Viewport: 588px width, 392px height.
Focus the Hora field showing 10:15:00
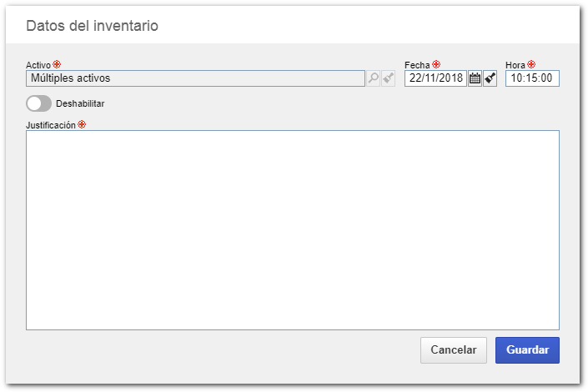532,78
